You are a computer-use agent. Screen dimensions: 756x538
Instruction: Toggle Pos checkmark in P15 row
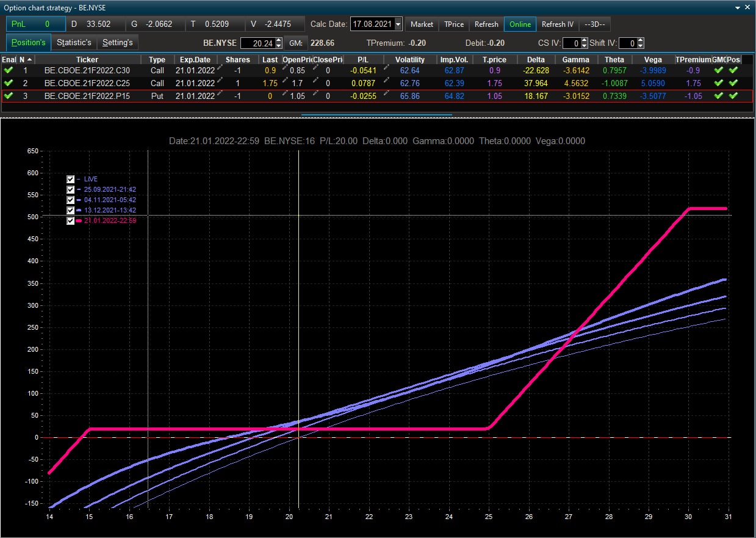(733, 96)
